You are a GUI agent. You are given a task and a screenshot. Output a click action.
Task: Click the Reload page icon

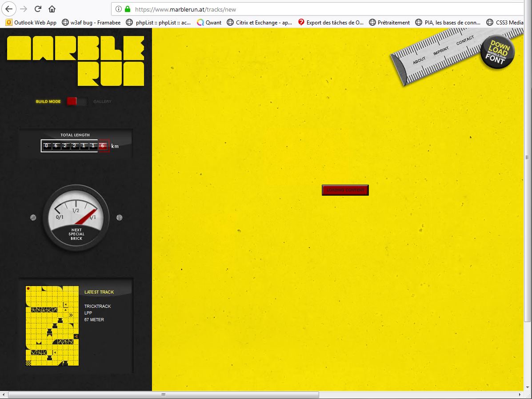point(38,9)
